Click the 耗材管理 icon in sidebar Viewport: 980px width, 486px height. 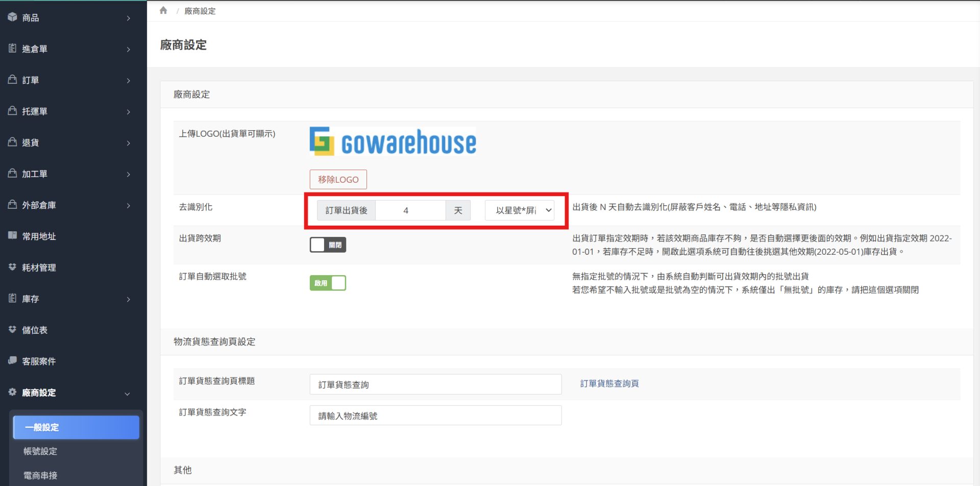13,267
